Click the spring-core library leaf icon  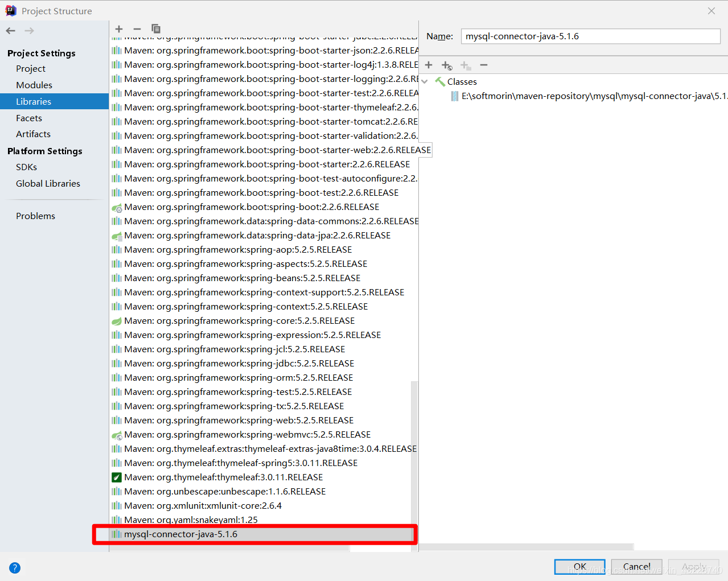pos(117,321)
